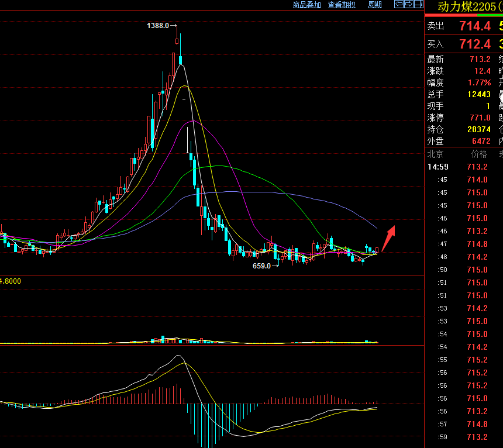Click the 北京 time column header
The height and width of the screenshot is (448, 503).
[435, 154]
